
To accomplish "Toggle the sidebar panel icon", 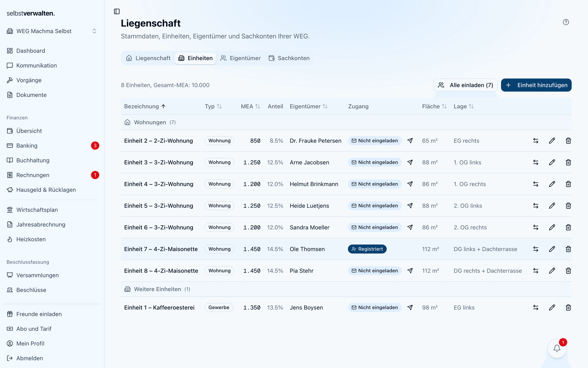I will (x=117, y=11).
